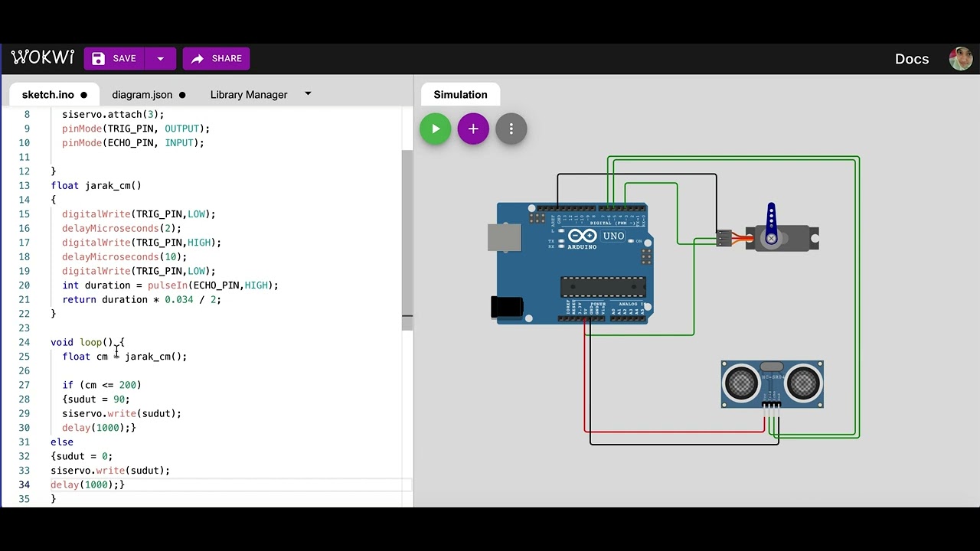Save the project with the SAVE button
This screenshot has width=980, height=551.
click(115, 58)
